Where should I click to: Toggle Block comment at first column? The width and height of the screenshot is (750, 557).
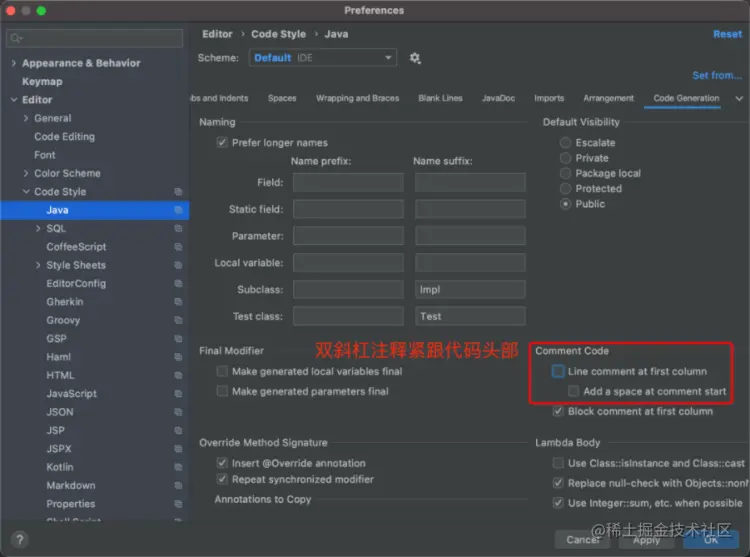[558, 411]
